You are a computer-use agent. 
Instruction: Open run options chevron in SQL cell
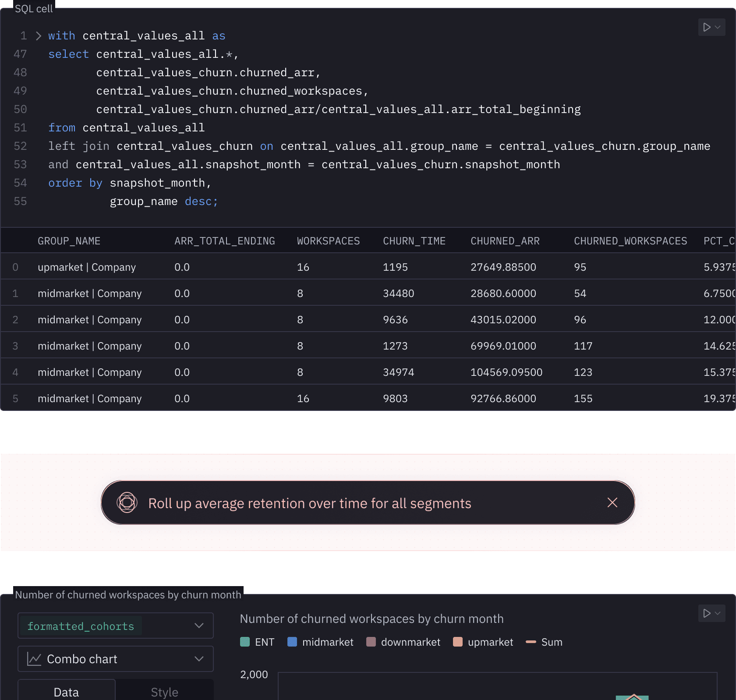[x=718, y=27]
